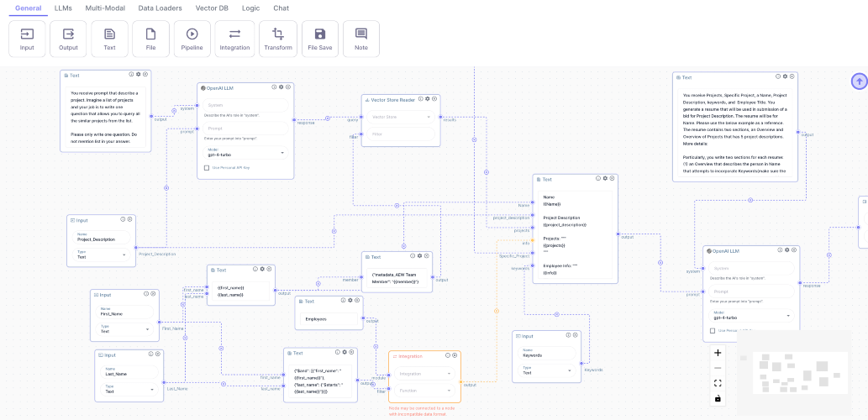Click the Name field containing Project_Description
The width and height of the screenshot is (868, 420).
[101, 238]
